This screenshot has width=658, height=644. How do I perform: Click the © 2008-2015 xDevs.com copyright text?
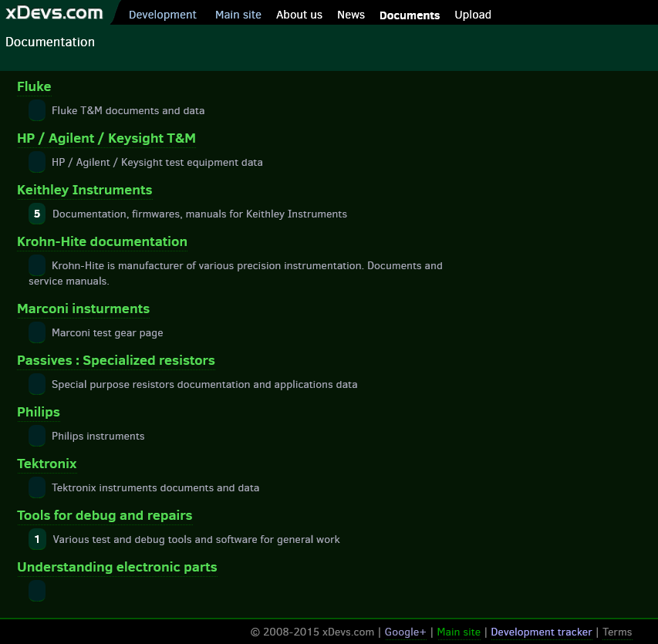tap(312, 632)
